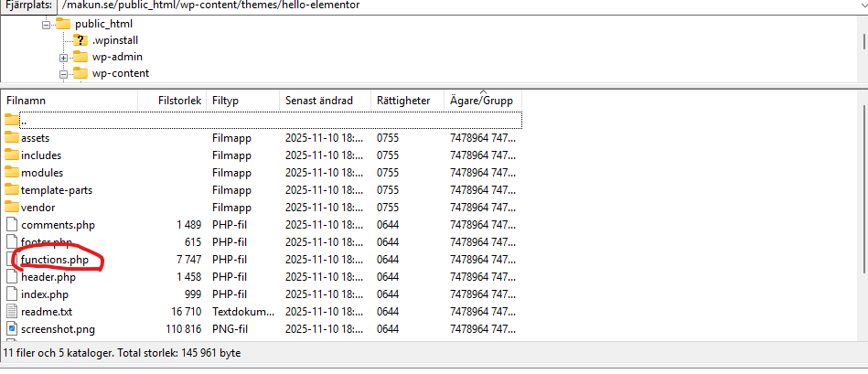Sort by the Filstorlek column header
This screenshot has height=374, width=868.
point(172,100)
